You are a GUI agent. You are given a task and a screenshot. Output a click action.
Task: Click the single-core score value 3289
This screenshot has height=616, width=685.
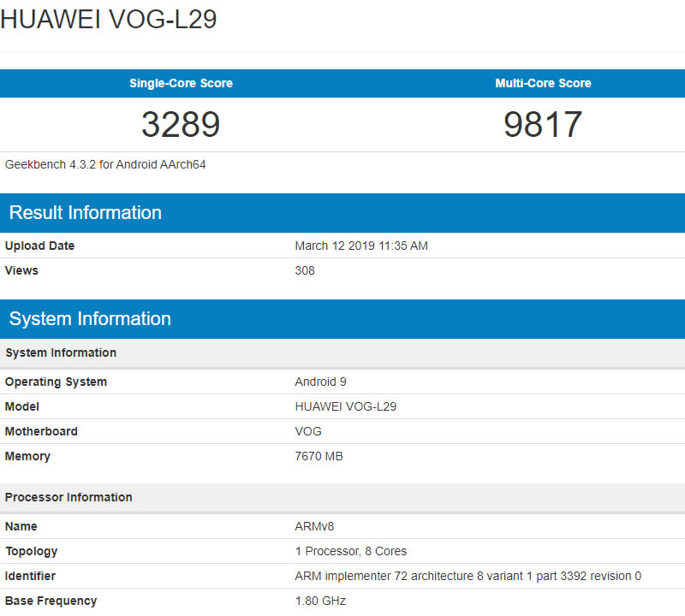click(x=181, y=125)
